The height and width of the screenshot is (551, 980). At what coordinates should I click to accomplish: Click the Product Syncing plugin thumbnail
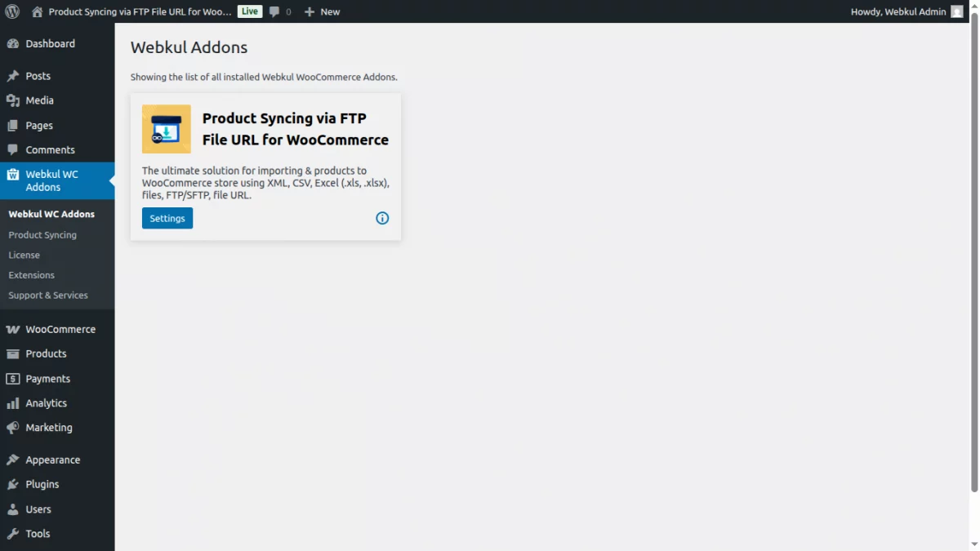pyautogui.click(x=166, y=129)
